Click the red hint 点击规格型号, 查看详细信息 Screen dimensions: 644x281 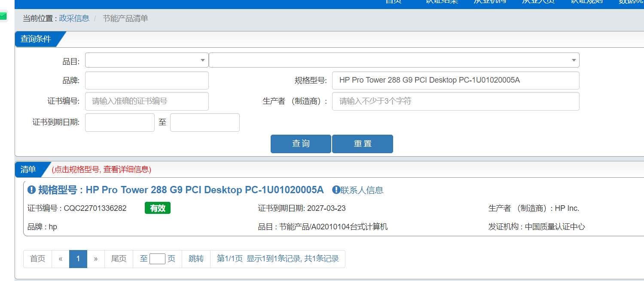coord(101,170)
